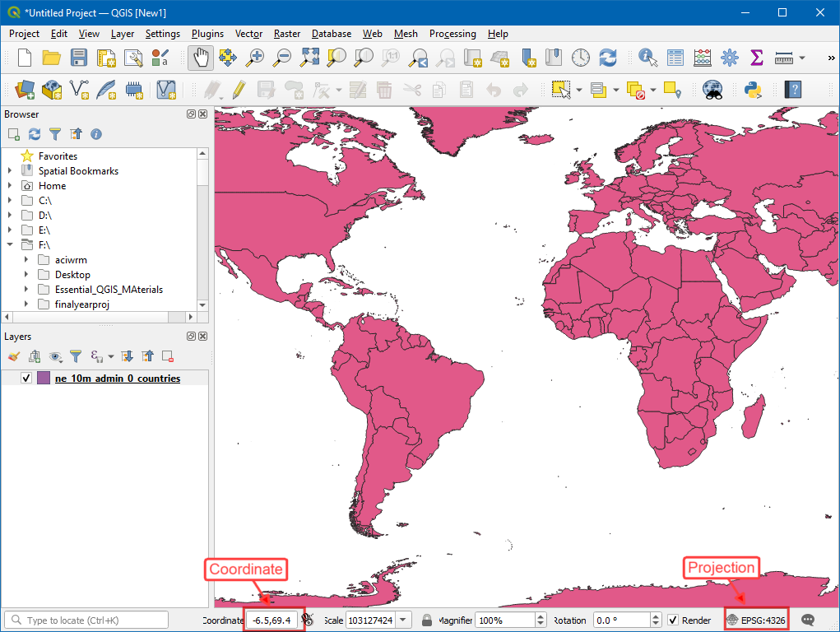Click the EPSG:4326 projection button
Screen dimensions: 840x632
[757, 620]
